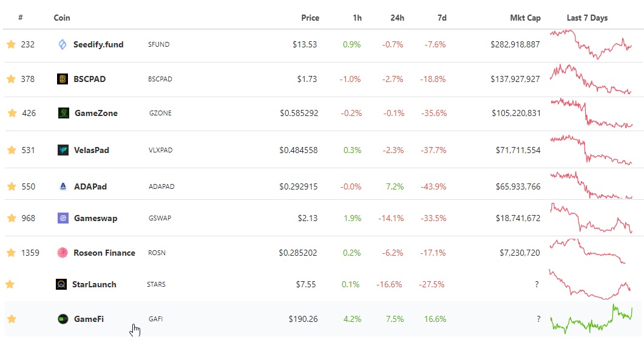Select market cap $7,230,720
Screen dimensions: 644x345
pos(520,253)
